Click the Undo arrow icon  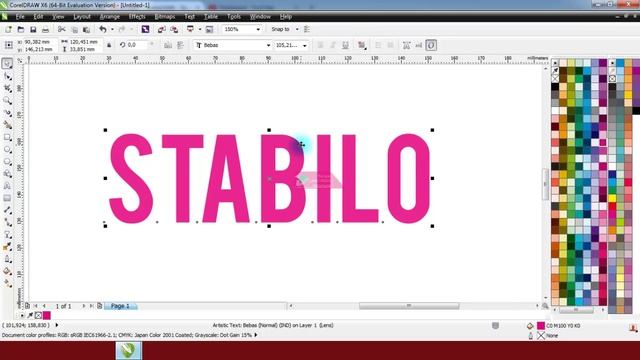103,29
